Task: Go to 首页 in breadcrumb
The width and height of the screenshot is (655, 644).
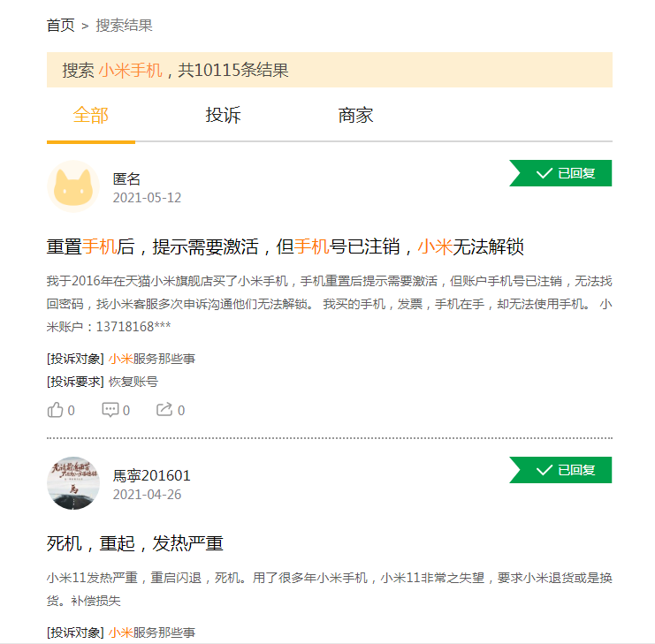Action: 61,25
